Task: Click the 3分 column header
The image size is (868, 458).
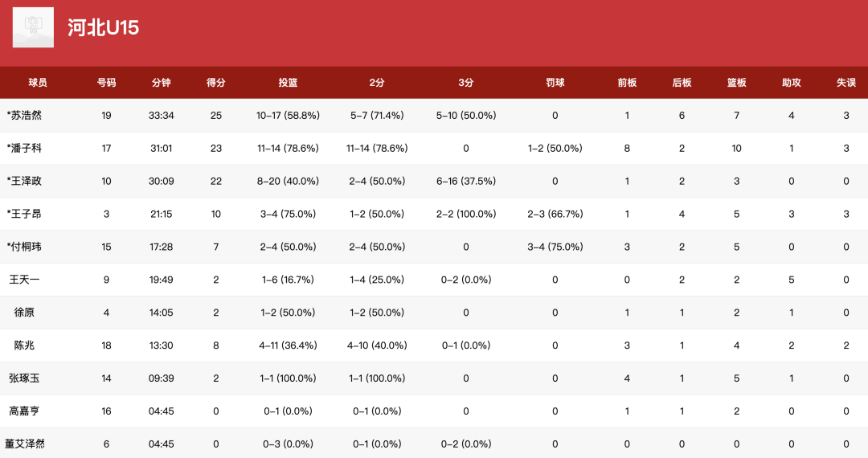Action: [x=466, y=83]
